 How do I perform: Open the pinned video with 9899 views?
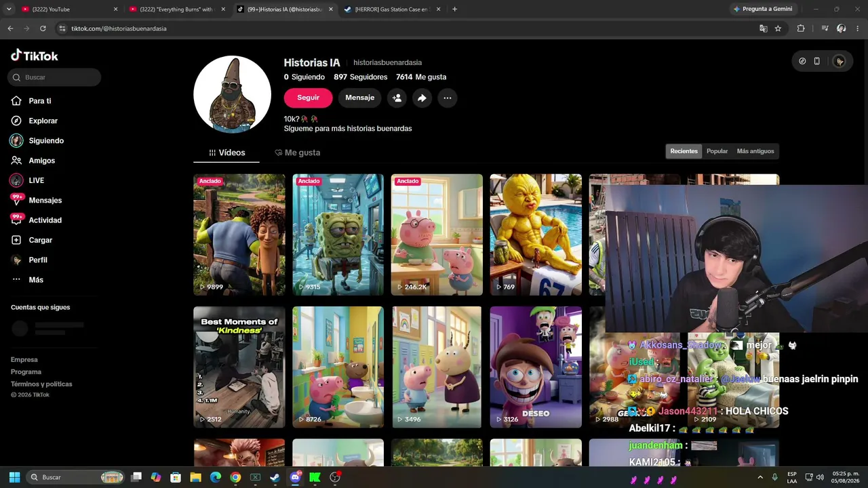[x=239, y=235]
